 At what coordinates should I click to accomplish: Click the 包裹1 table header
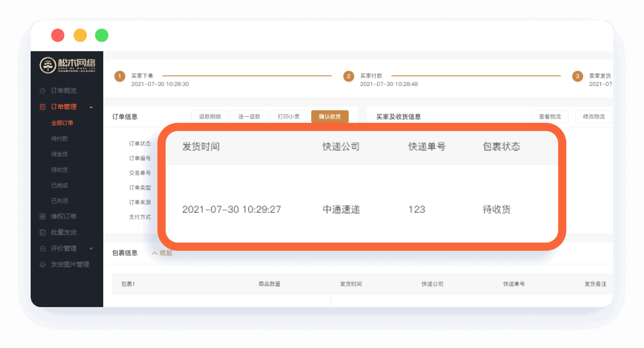click(x=128, y=284)
